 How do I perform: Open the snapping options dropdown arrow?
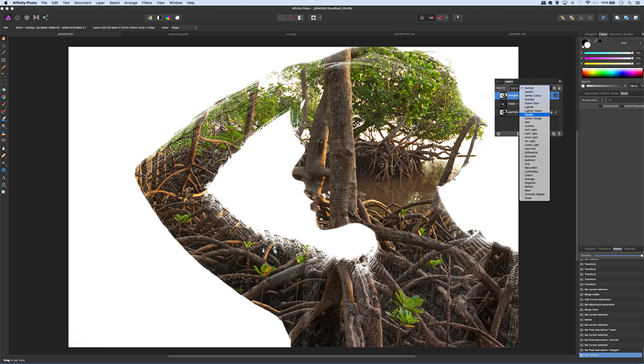coord(446,17)
